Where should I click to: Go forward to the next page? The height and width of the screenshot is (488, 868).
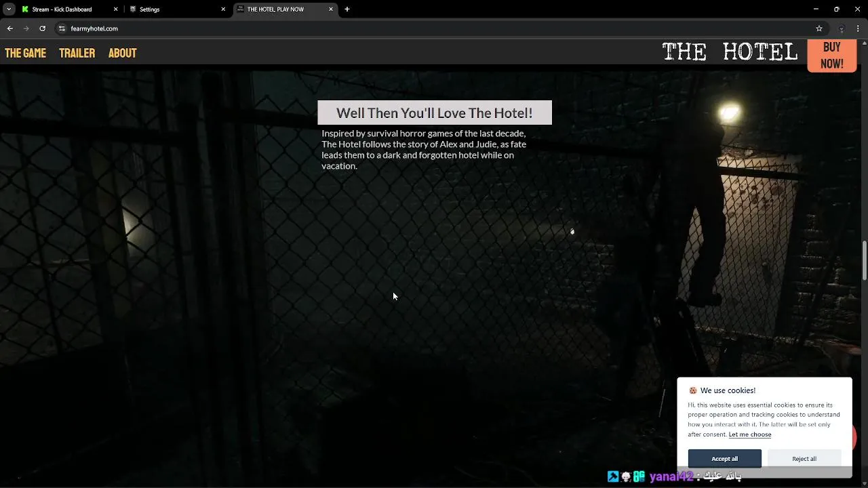pos(26,28)
